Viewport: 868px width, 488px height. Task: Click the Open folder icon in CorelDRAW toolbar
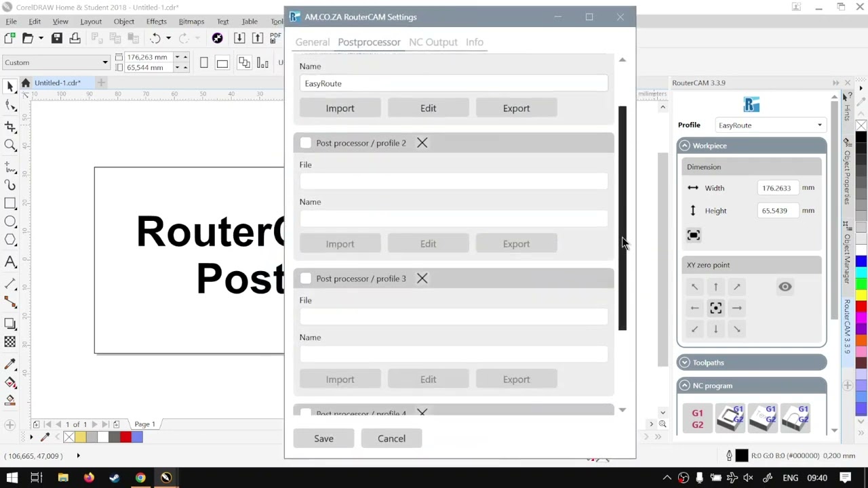(x=28, y=39)
